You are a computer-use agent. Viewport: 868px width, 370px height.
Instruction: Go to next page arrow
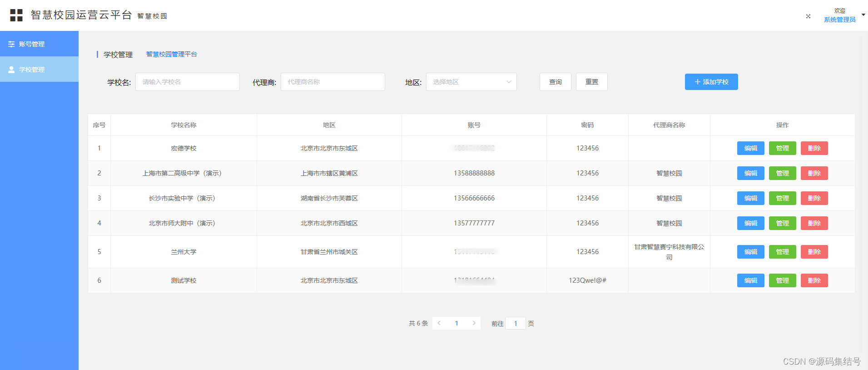(x=474, y=323)
